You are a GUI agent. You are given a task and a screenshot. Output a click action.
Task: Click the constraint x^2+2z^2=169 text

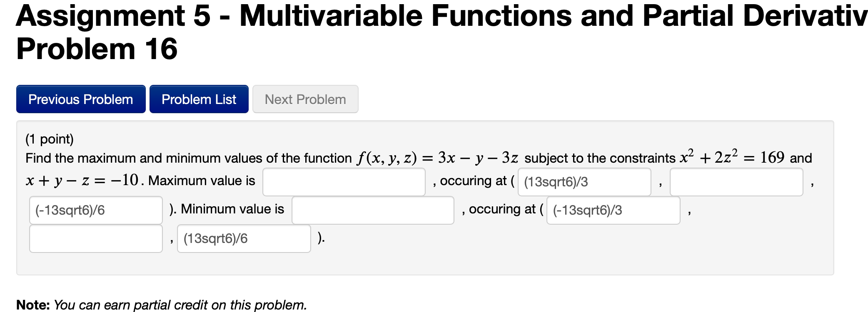[x=733, y=156]
